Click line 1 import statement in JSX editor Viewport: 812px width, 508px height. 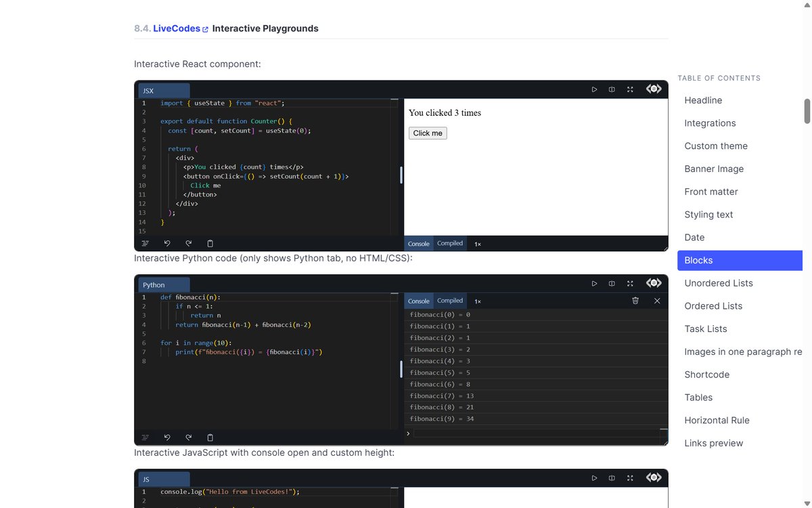tap(223, 104)
